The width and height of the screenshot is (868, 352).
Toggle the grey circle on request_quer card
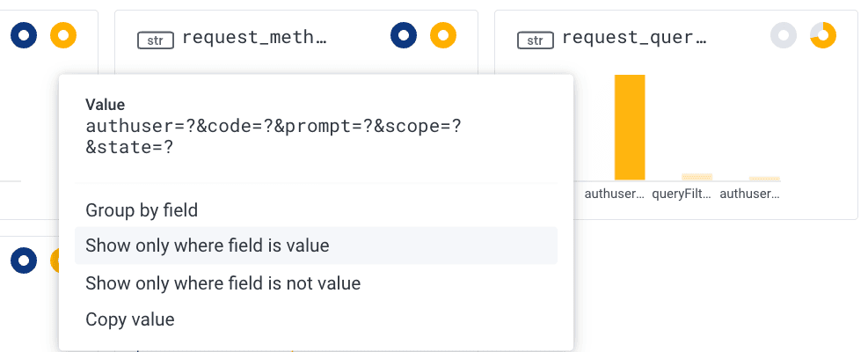coord(784,36)
